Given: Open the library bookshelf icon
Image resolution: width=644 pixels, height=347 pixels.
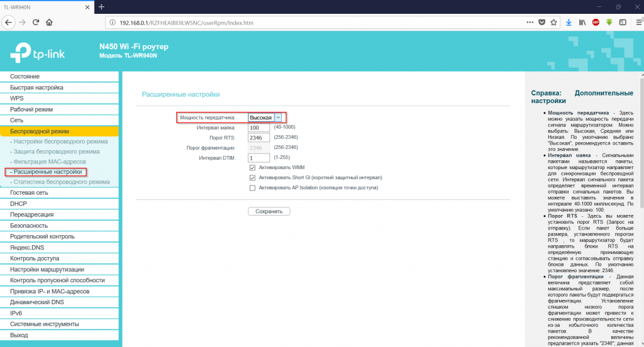Looking at the screenshot, I should click(x=582, y=23).
